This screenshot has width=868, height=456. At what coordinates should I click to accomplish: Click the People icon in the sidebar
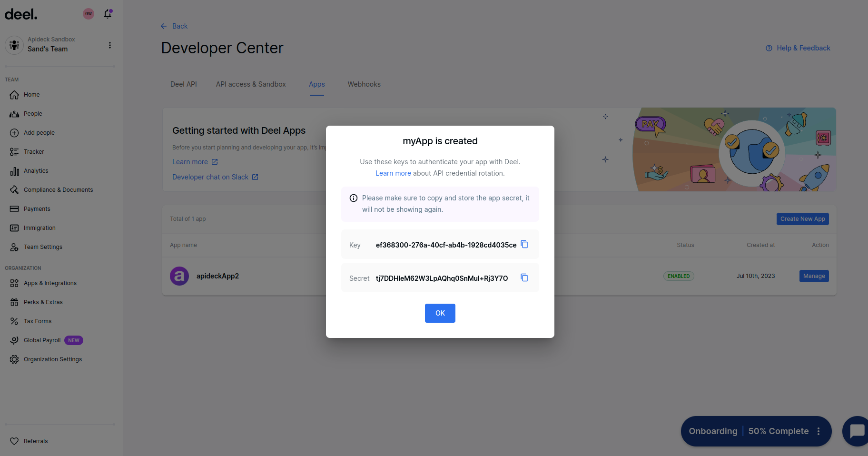pos(14,114)
